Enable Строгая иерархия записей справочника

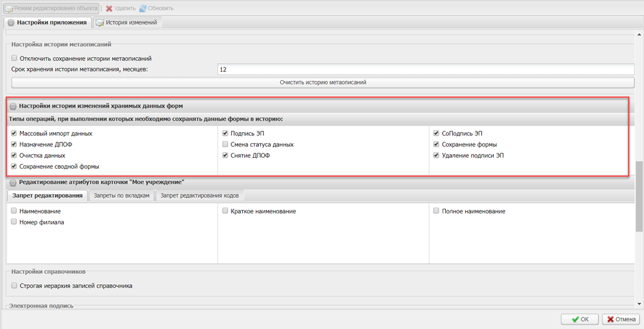tap(14, 286)
